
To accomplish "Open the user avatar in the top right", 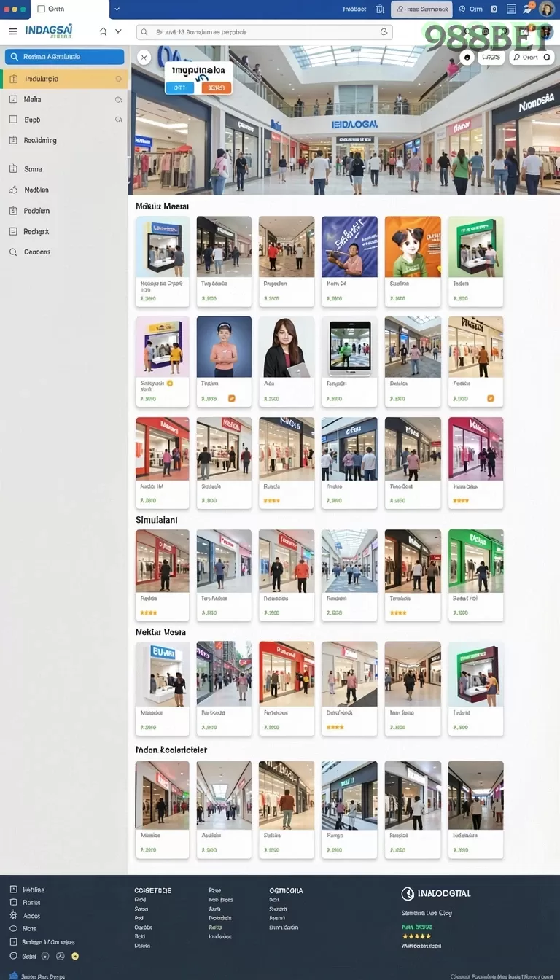I will click(x=547, y=9).
